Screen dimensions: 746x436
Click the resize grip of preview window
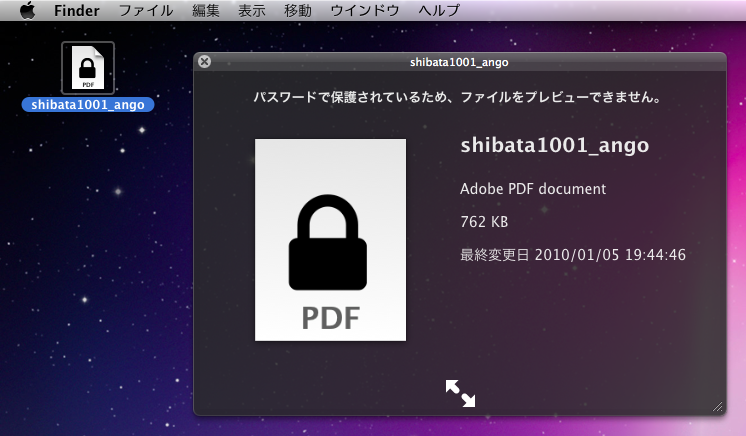click(x=717, y=407)
